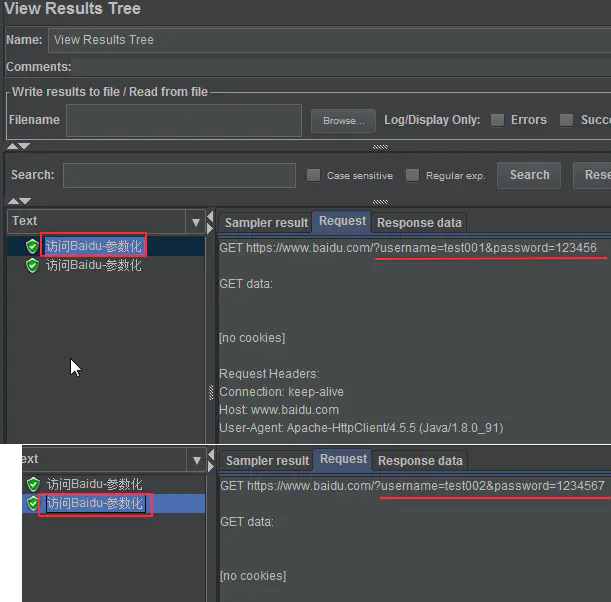Click the horizontal grip handle below the Search row
The height and width of the screenshot is (602, 611).
[380, 202]
